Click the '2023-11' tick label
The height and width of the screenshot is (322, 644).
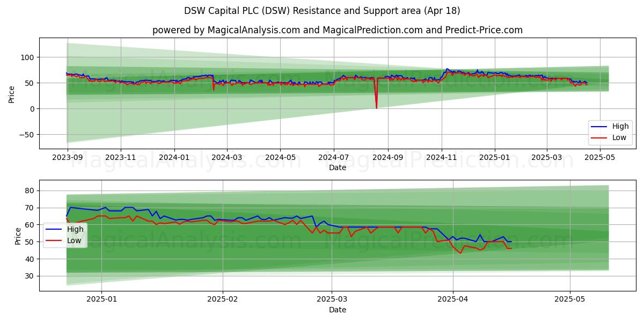coord(120,158)
